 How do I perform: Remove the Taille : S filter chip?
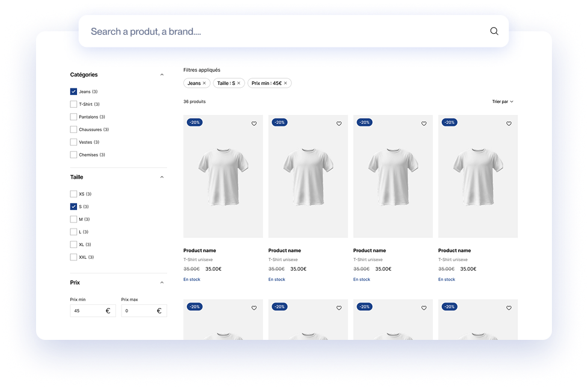pos(239,83)
